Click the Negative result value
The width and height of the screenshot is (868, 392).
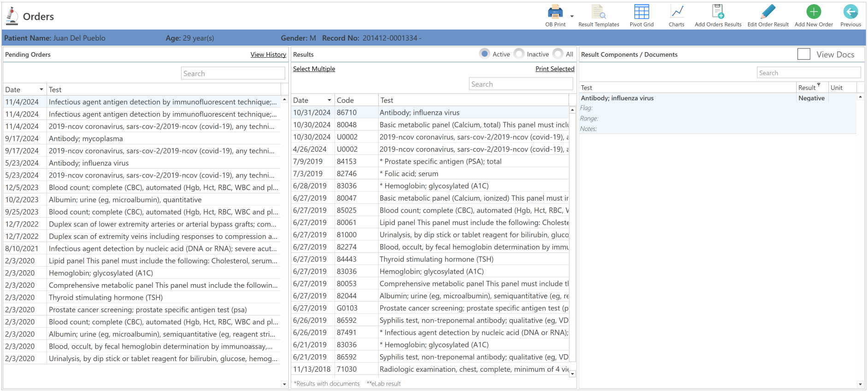[x=811, y=98]
